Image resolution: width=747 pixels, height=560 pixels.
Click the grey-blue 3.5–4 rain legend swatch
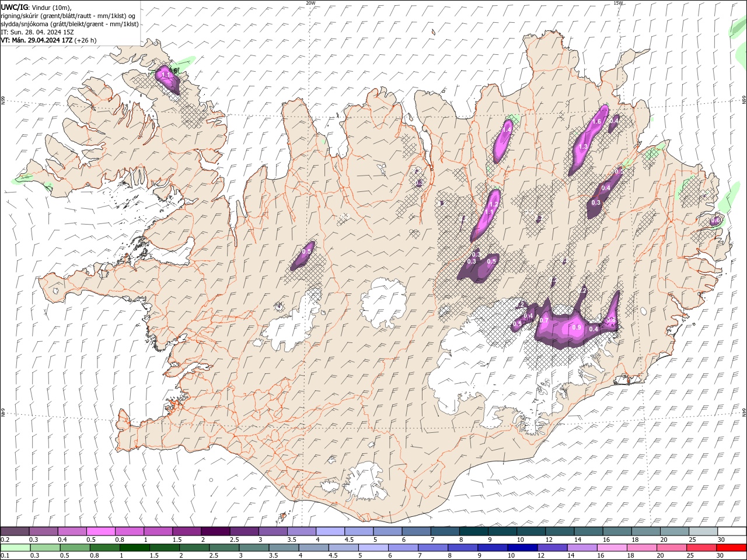pos(284,548)
